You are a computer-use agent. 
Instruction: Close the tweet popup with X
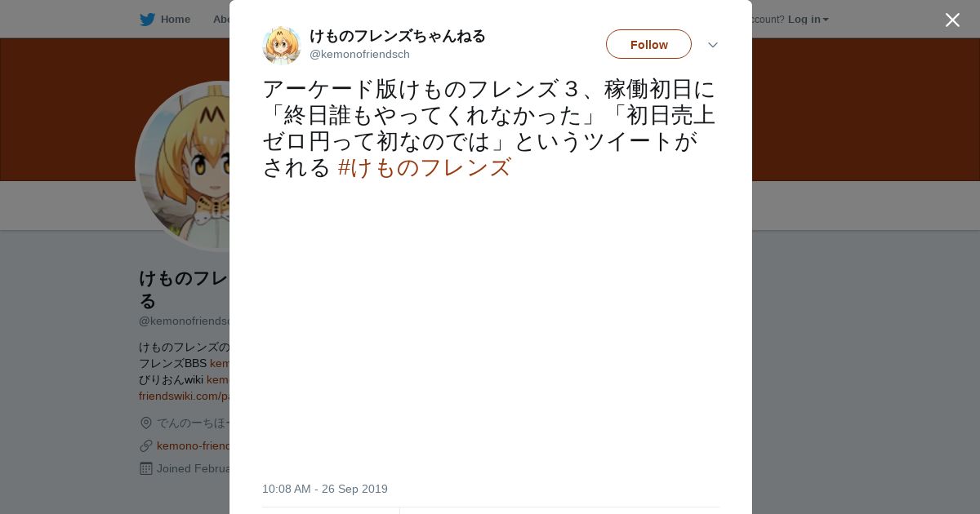click(x=952, y=20)
